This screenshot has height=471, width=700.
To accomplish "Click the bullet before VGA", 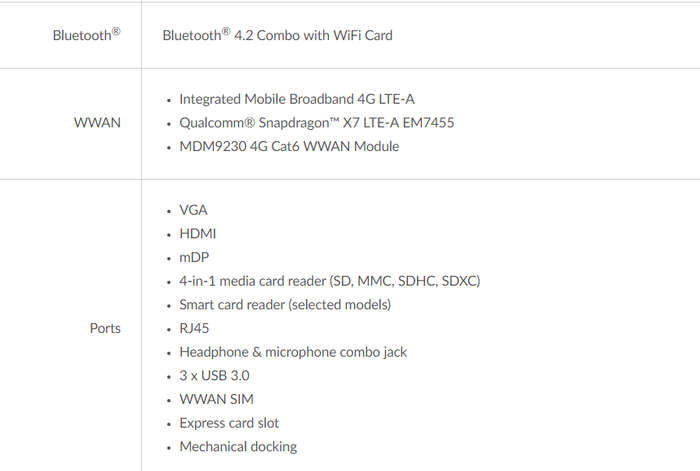I will [x=168, y=211].
